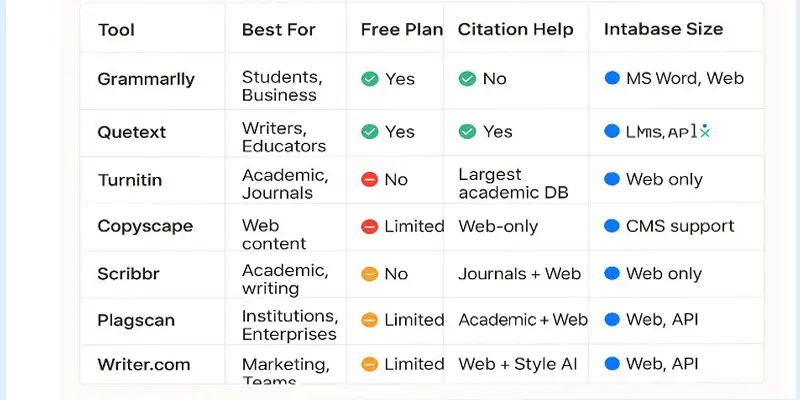Click green checkmark in Quetext Citation Help cell
This screenshot has width=800, height=400.
click(x=467, y=132)
